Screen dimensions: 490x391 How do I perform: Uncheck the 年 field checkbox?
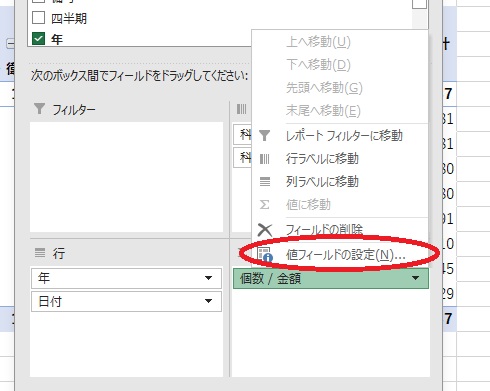click(x=38, y=39)
